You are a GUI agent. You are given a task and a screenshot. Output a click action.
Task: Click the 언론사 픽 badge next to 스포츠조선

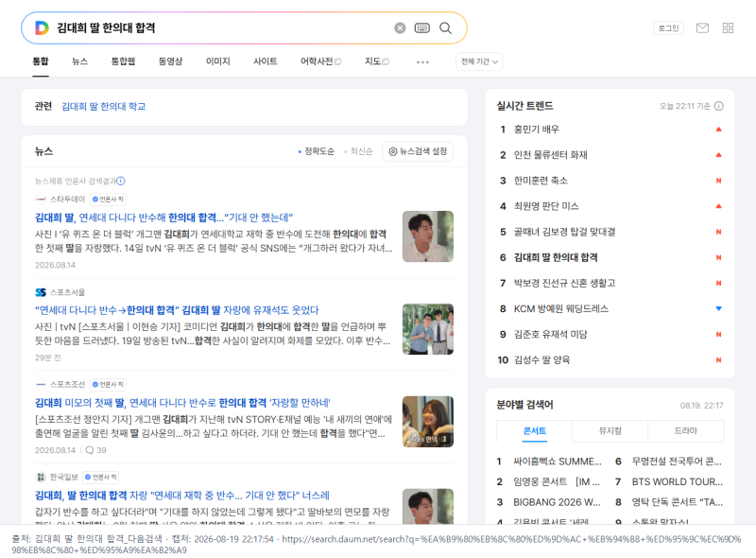point(108,384)
